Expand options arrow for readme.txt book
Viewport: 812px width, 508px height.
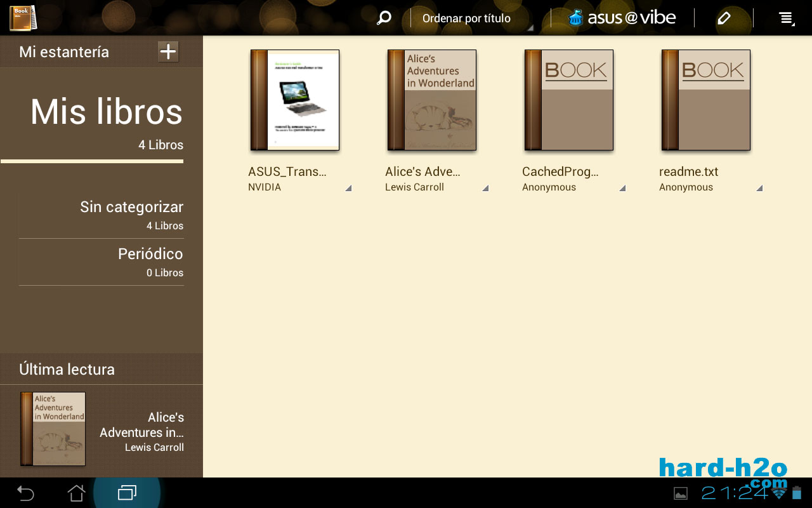pyautogui.click(x=759, y=188)
